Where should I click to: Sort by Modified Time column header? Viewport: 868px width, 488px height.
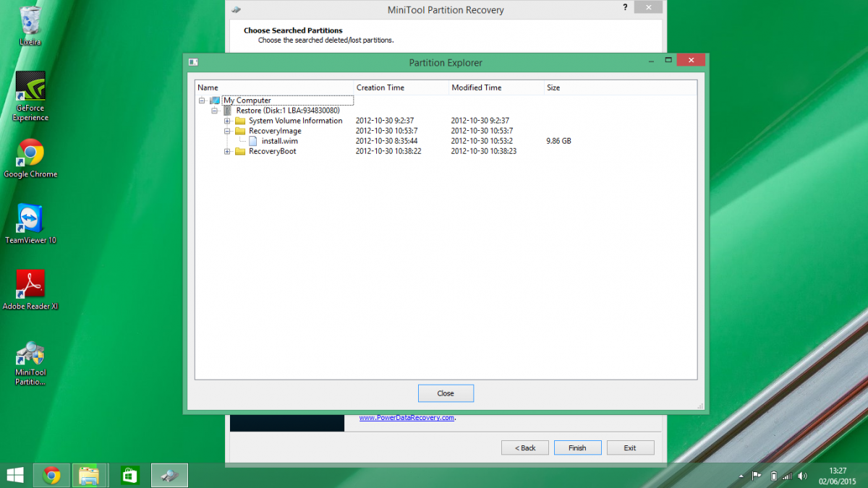click(x=496, y=87)
